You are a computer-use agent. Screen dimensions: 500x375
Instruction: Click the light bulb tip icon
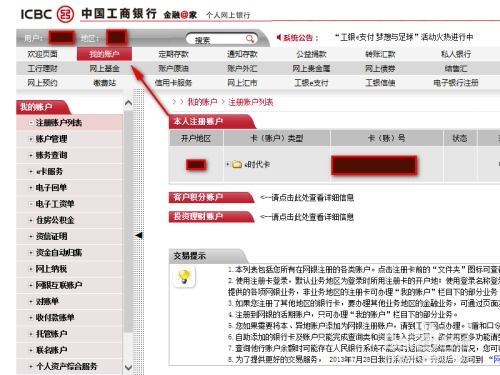[184, 277]
